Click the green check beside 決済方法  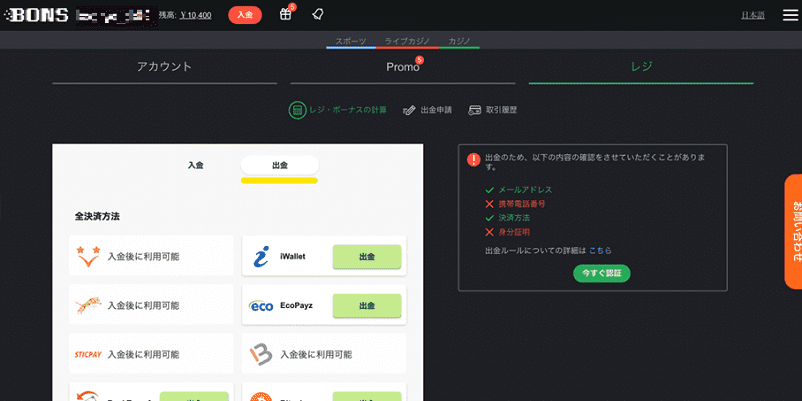click(489, 218)
